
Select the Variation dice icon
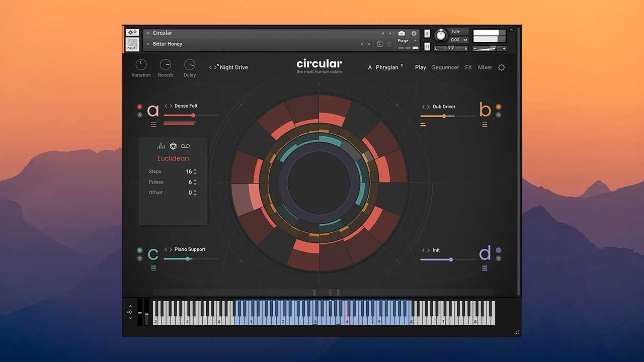[141, 65]
